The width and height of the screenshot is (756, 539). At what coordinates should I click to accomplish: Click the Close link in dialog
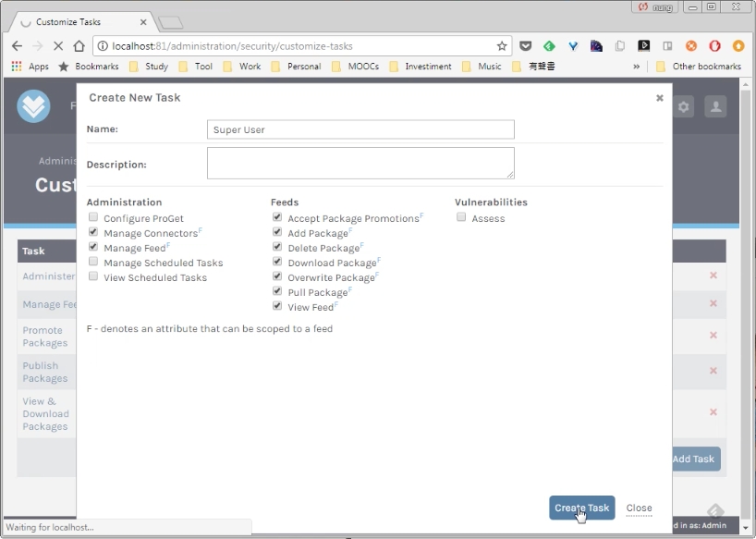pyautogui.click(x=639, y=508)
